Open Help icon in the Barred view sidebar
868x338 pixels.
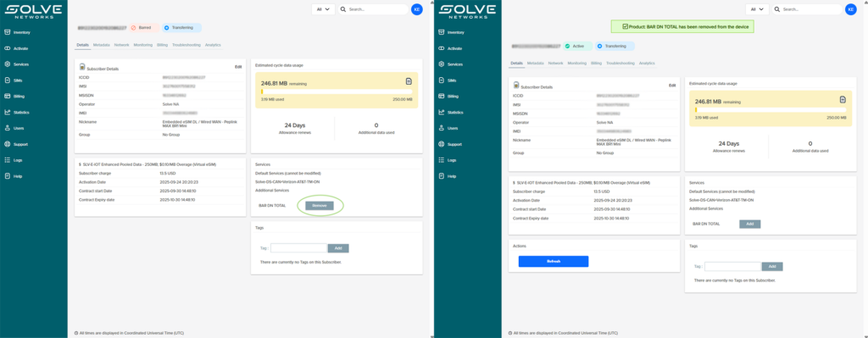[x=7, y=176]
